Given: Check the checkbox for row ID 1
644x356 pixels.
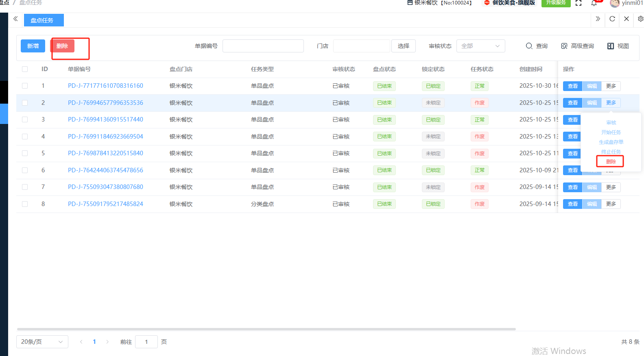Looking at the screenshot, I should click(25, 86).
